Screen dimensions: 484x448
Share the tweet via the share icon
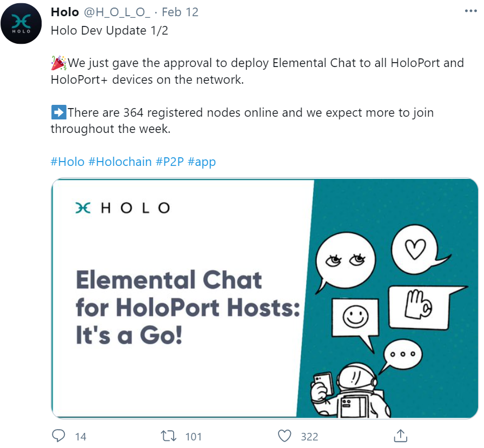(400, 436)
